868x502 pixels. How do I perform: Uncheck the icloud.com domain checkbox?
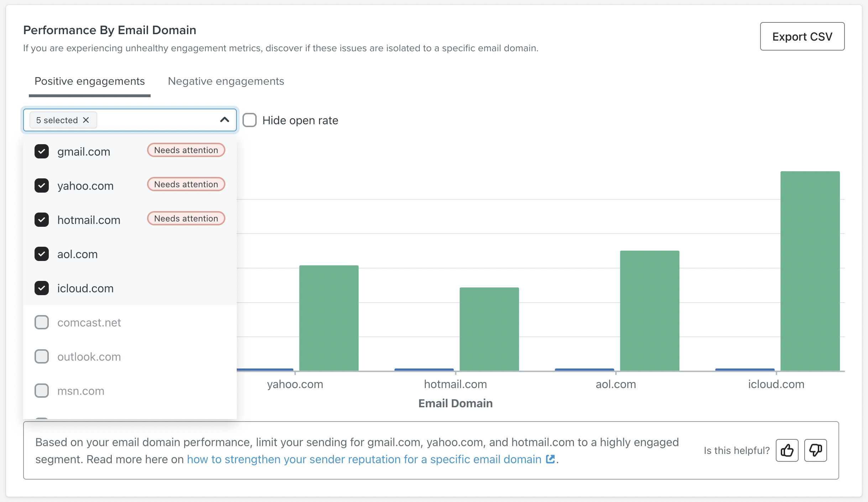[x=41, y=288]
